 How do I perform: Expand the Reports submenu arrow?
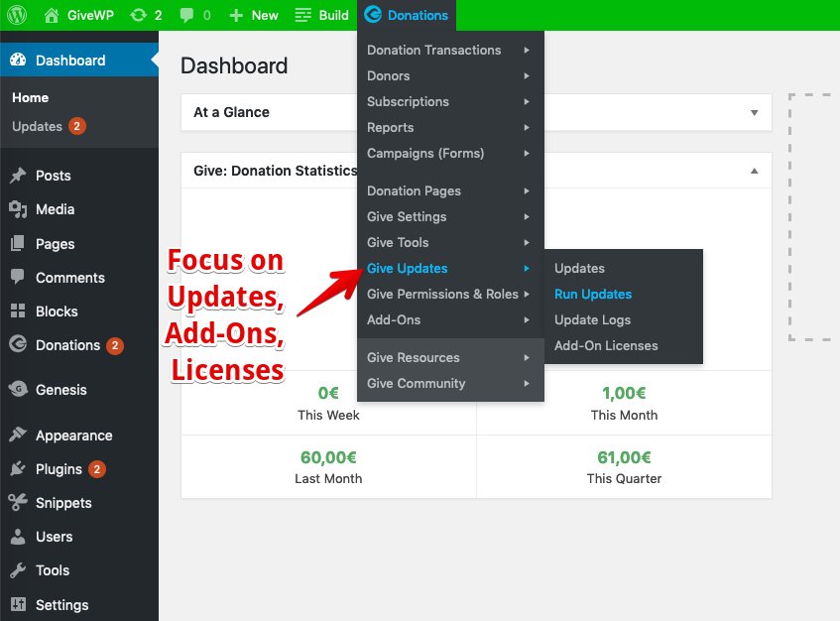click(x=527, y=128)
